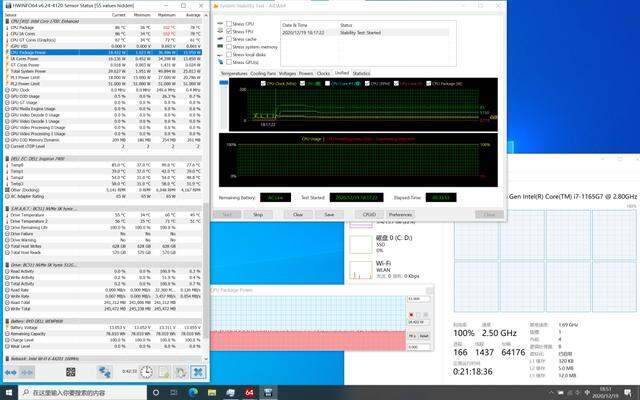Enable Stress system memory checkbox

pyautogui.click(x=229, y=47)
